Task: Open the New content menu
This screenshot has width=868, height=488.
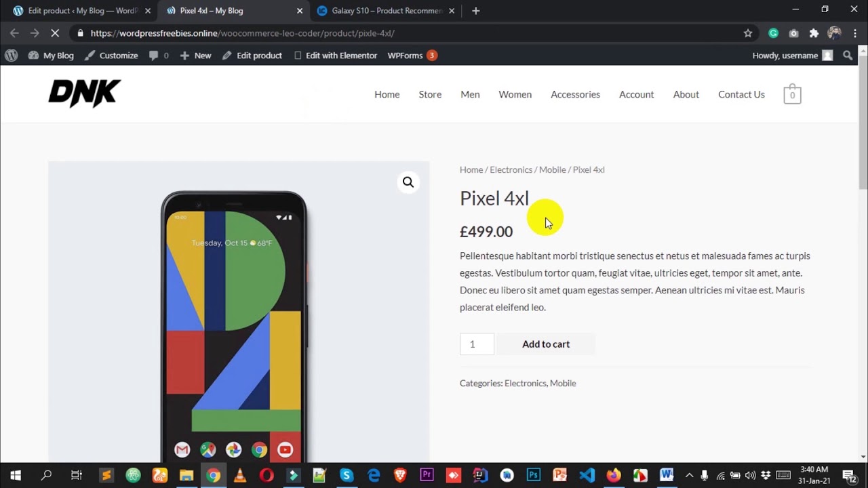Action: tap(196, 56)
